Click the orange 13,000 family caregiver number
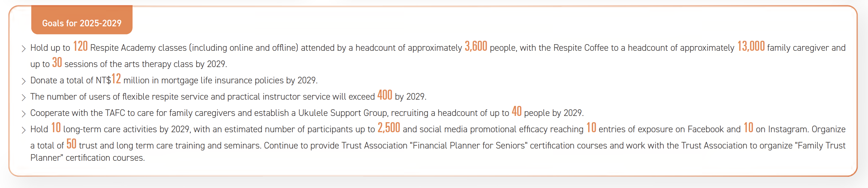868x188 pixels. (751, 46)
